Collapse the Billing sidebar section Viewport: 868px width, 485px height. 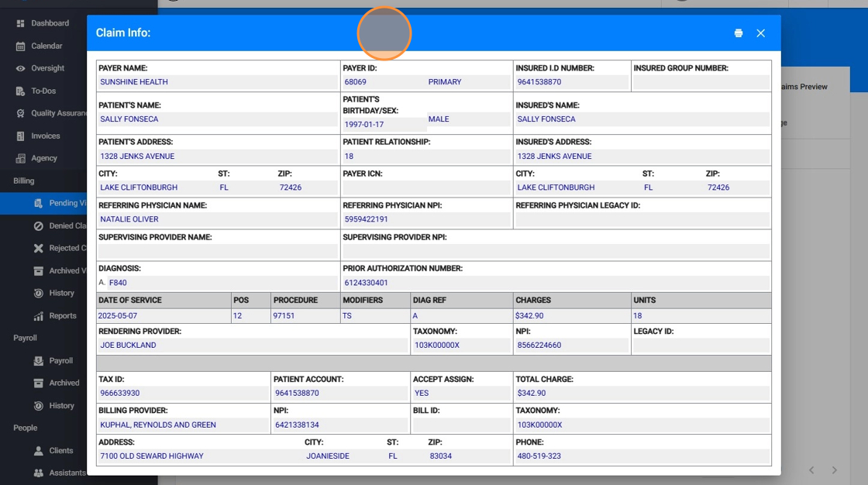[24, 181]
